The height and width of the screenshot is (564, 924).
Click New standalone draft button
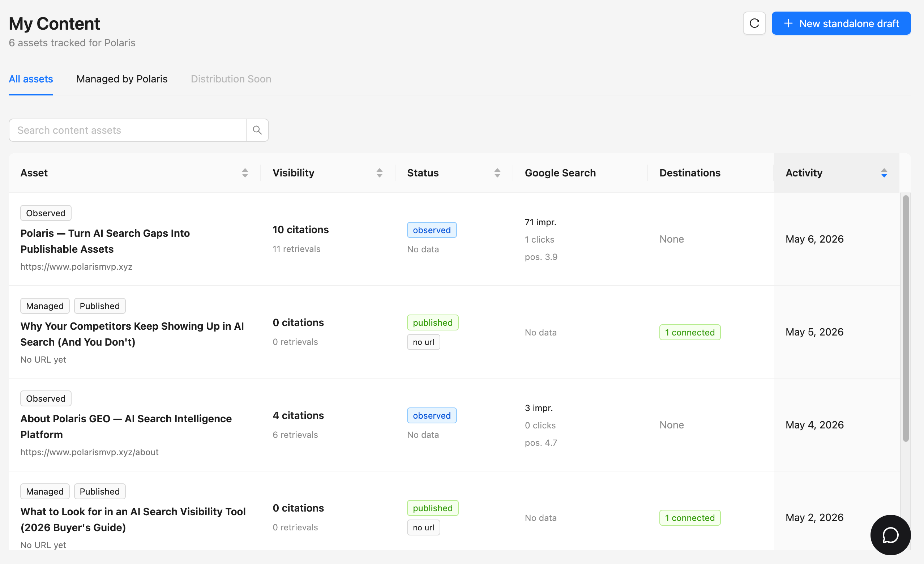841,23
